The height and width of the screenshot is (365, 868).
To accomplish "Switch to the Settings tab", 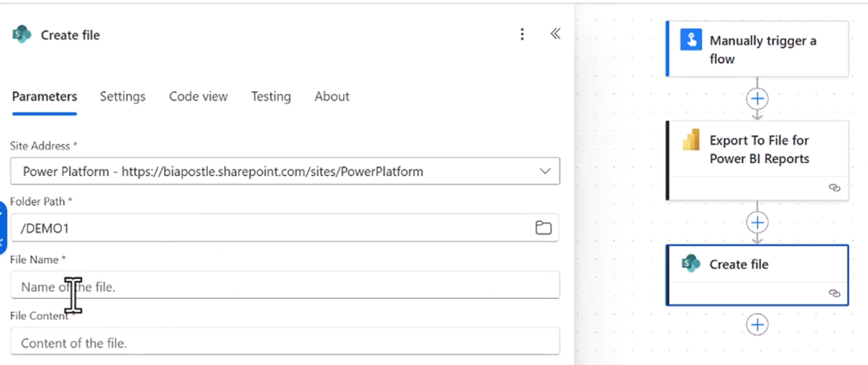I will tap(122, 96).
